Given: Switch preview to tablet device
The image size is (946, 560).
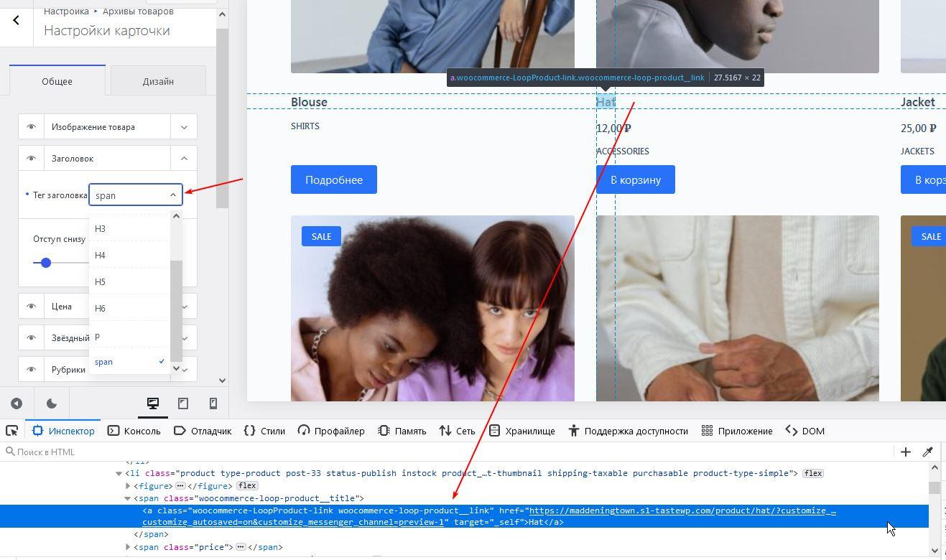Looking at the screenshot, I should (183, 403).
